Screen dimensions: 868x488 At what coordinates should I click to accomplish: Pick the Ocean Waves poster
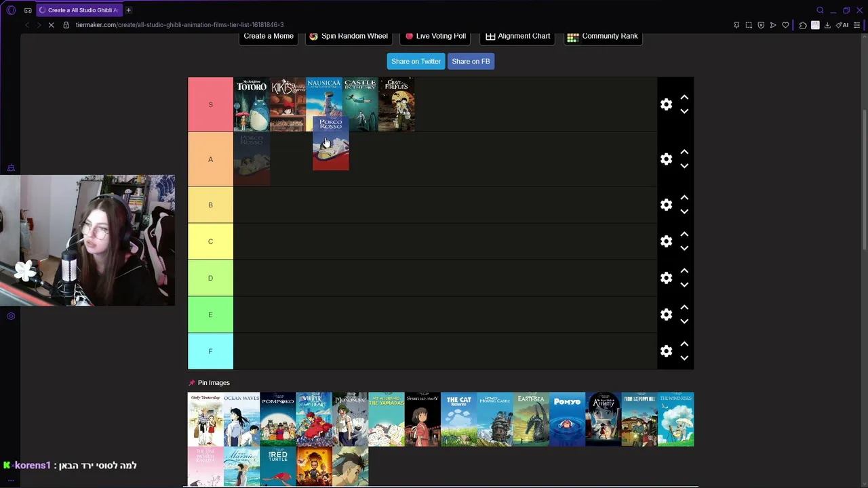point(241,420)
